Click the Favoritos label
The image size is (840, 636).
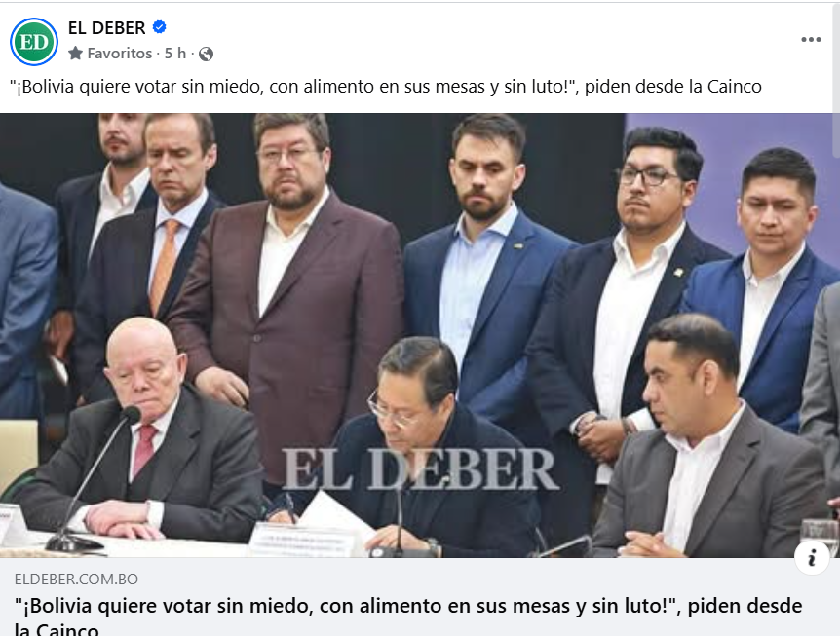point(120,54)
